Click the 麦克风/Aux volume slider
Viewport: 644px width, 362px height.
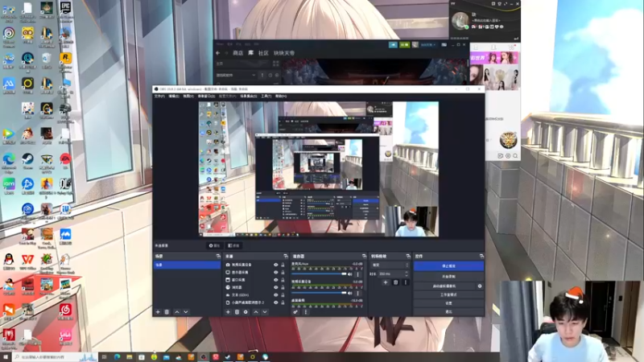pos(319,274)
